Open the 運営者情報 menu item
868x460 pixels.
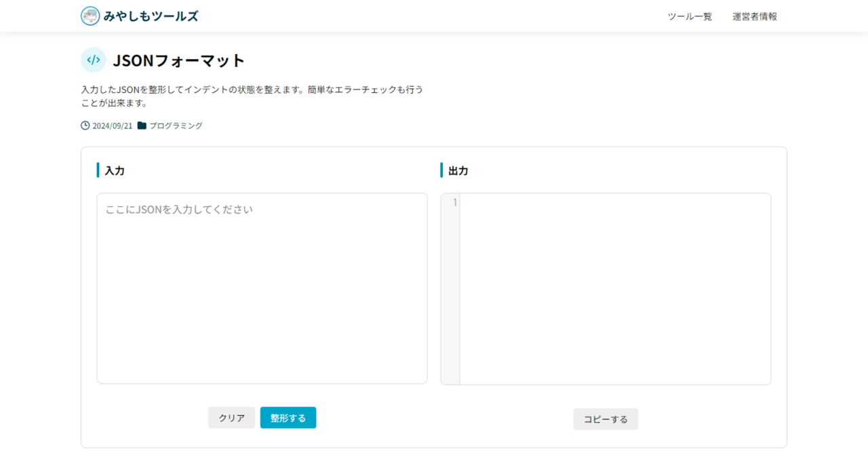pyautogui.click(x=755, y=16)
